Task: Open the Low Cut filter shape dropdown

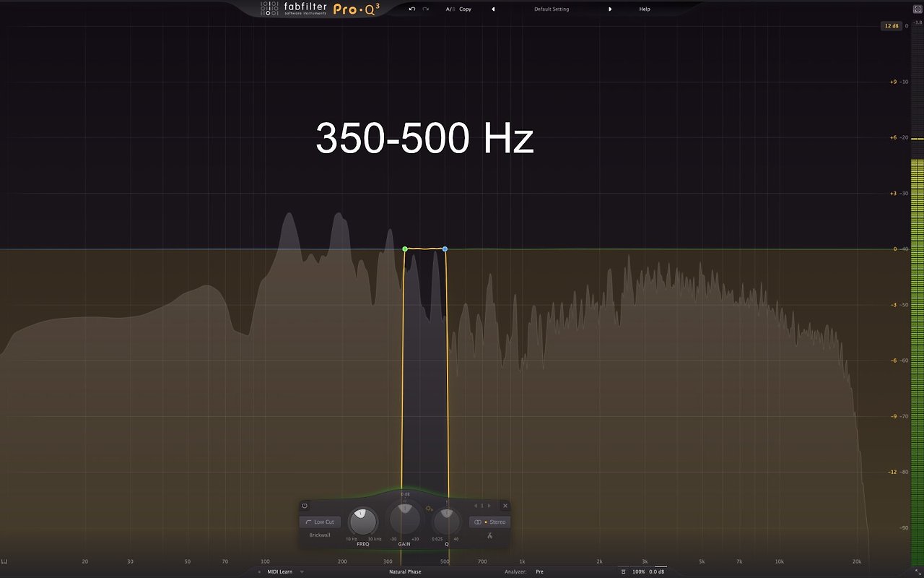Action: (x=320, y=522)
